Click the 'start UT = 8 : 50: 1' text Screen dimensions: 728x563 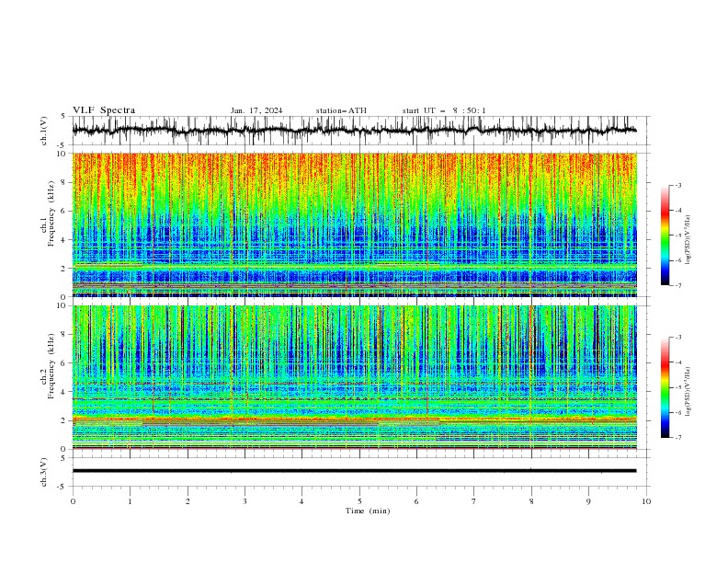(444, 110)
